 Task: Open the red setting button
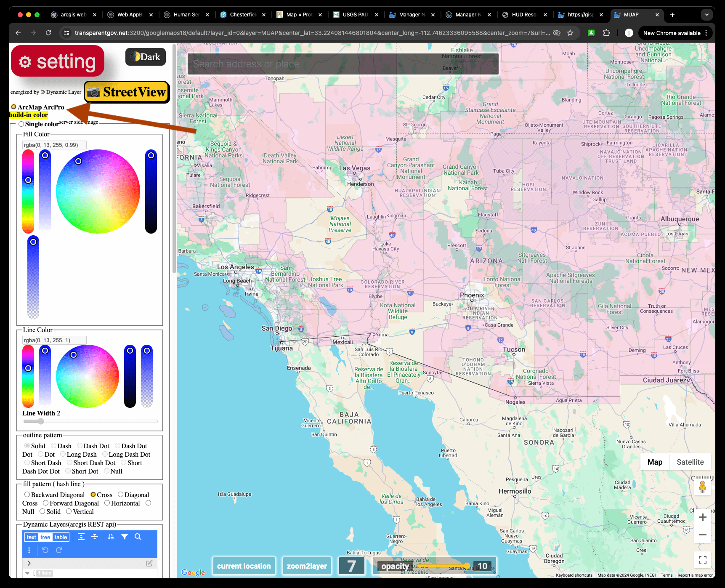(x=58, y=61)
